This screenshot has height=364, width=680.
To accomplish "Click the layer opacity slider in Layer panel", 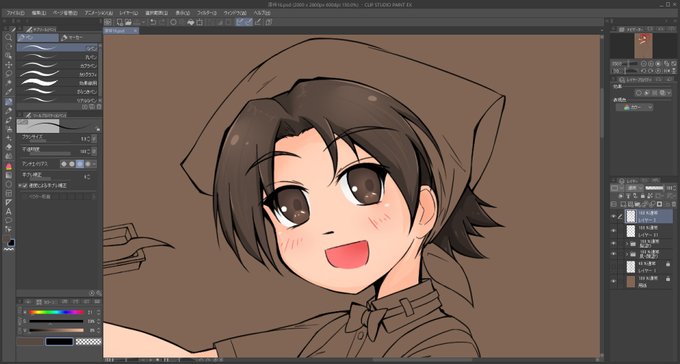I will coord(654,188).
